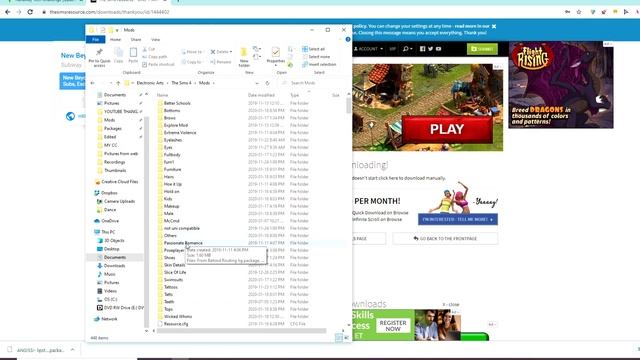Image resolution: width=640 pixels, height=360 pixels.
Task: Open the Facebook icon on site header
Action: click(422, 49)
